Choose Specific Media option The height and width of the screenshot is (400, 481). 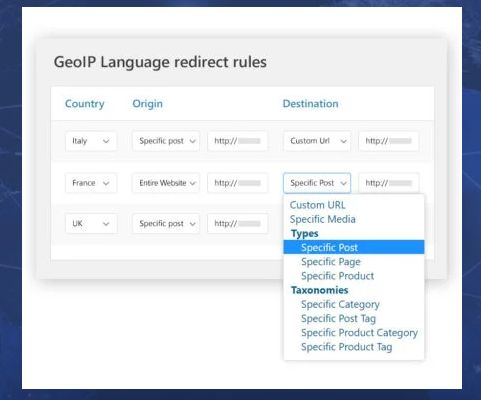(x=354, y=219)
